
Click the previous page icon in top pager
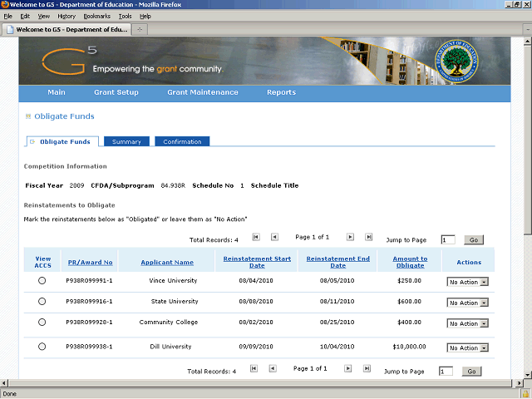point(275,237)
